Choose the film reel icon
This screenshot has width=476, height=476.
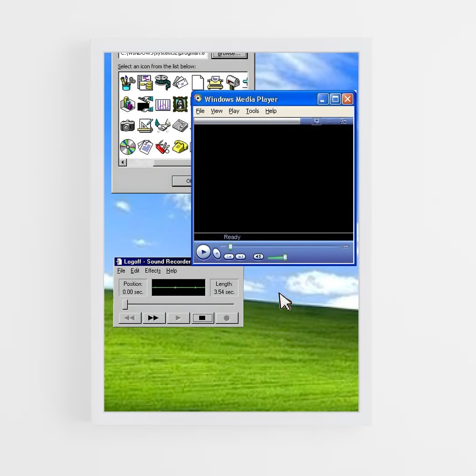tap(163, 82)
